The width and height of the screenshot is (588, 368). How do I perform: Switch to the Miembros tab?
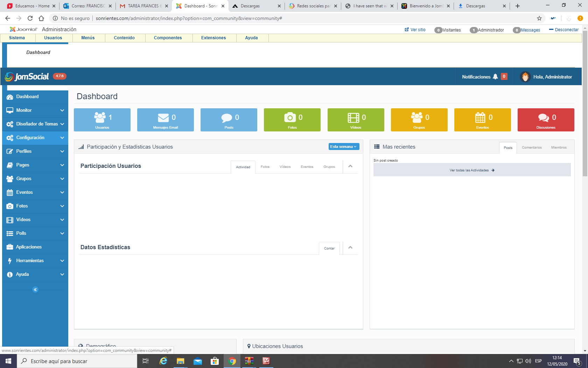(559, 148)
